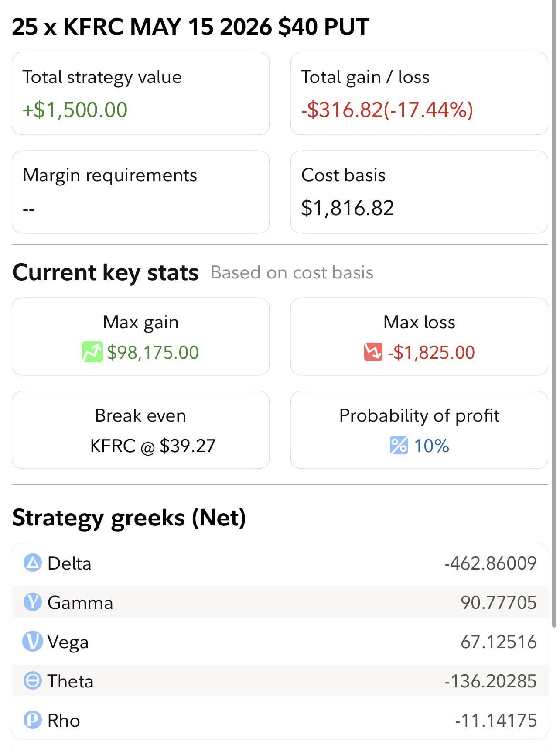Click the Vega V icon
Screen dimensions: 560x752
pos(32,642)
